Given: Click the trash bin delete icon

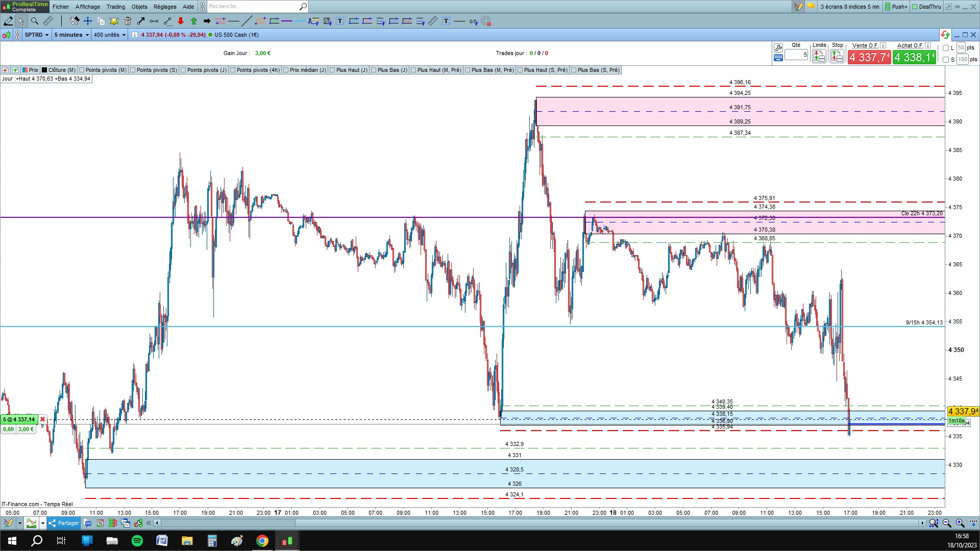Looking at the screenshot, I should point(128,21).
